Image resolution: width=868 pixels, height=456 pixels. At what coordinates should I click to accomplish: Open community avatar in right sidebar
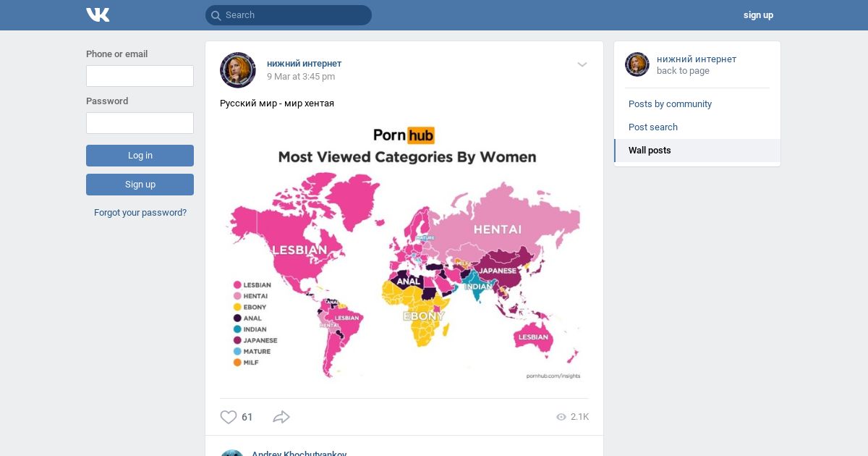click(x=637, y=64)
